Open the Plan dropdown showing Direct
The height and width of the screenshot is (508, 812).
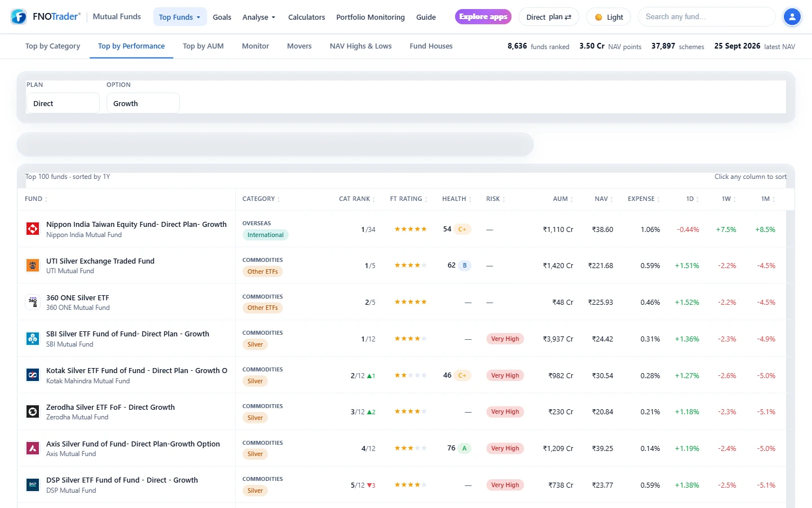63,103
